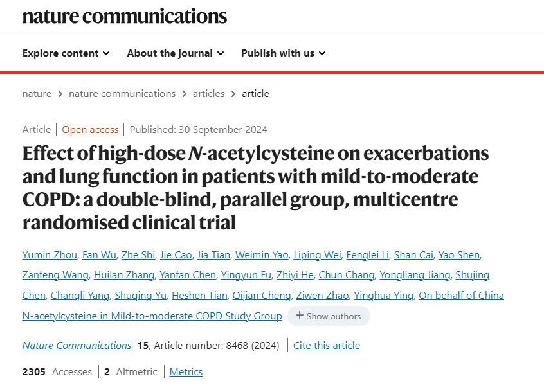544x392 pixels.
Task: Go to the nature breadcrumb link
Action: tap(37, 94)
